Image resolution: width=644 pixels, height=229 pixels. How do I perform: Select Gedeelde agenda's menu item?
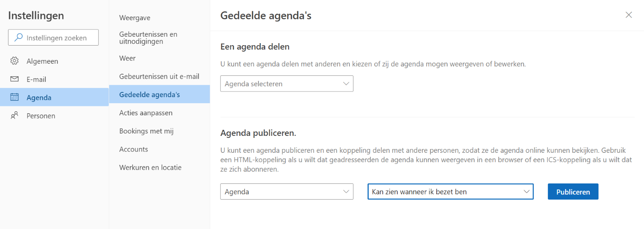pyautogui.click(x=159, y=94)
